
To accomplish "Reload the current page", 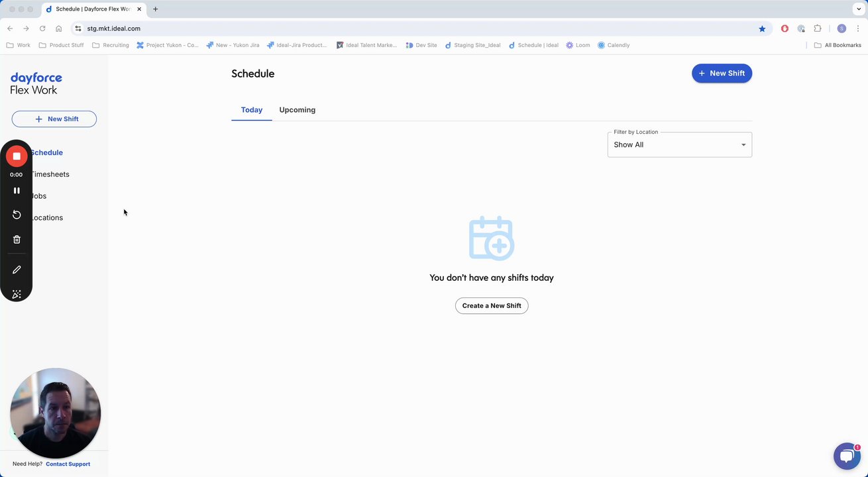I will [42, 28].
